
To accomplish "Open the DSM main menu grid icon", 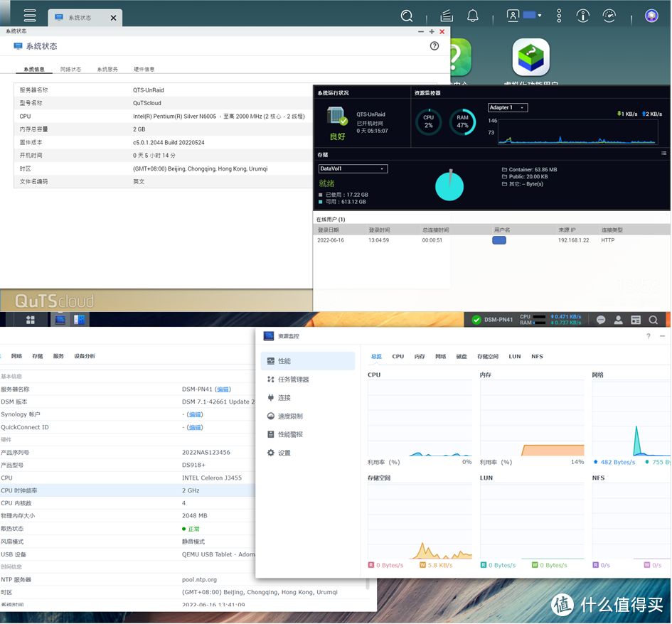I will coord(31,320).
